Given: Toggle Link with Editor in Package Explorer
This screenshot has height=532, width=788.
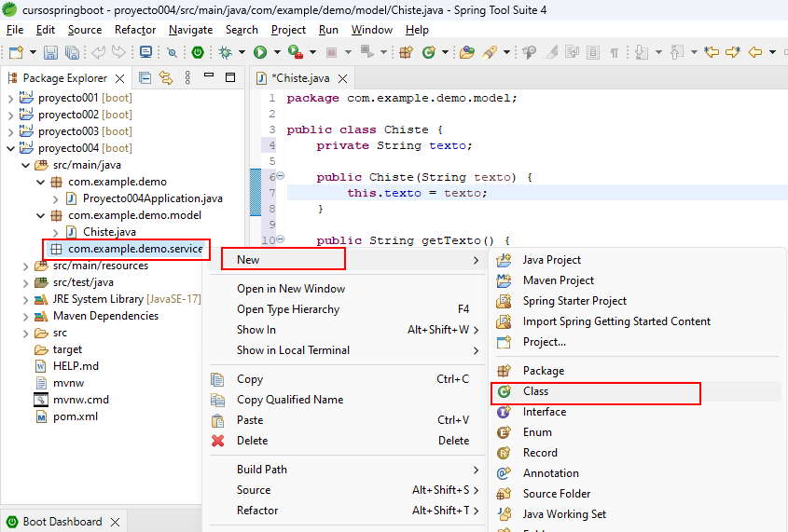Looking at the screenshot, I should 166,77.
